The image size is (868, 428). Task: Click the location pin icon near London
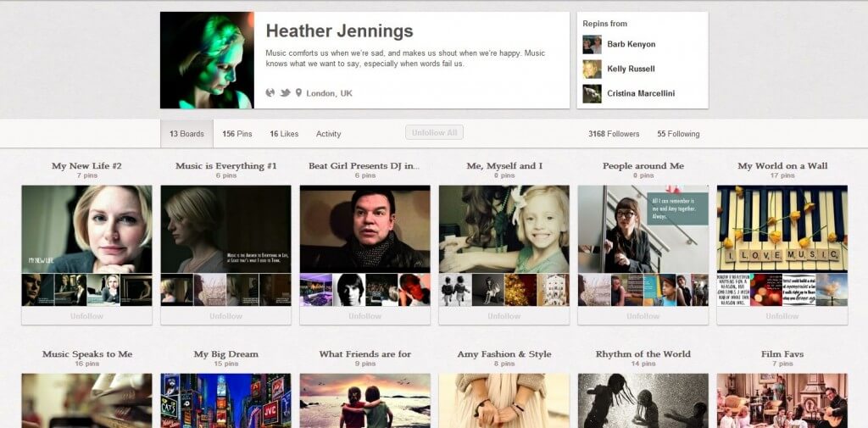coord(299,92)
